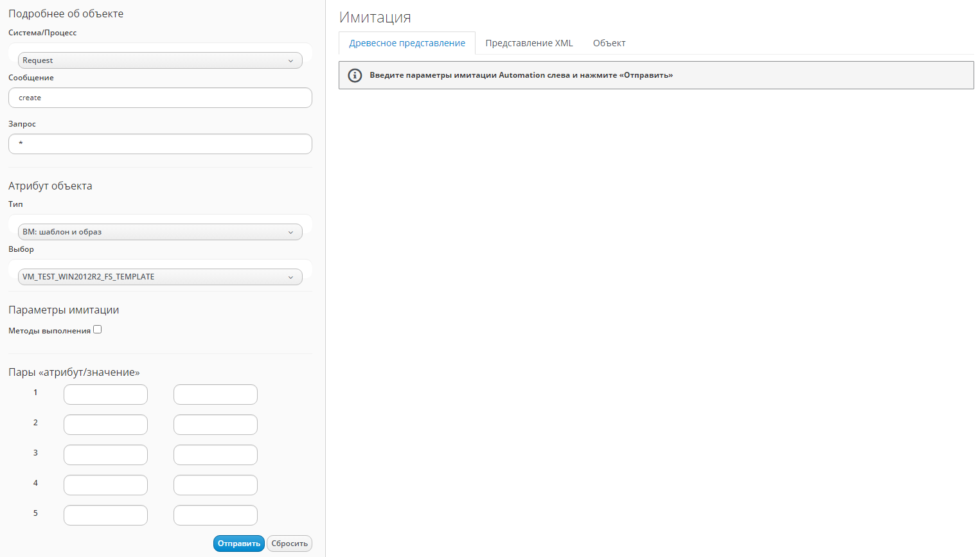This screenshot has height=557, width=980.
Task: Select the value field in row 5
Action: (x=215, y=515)
